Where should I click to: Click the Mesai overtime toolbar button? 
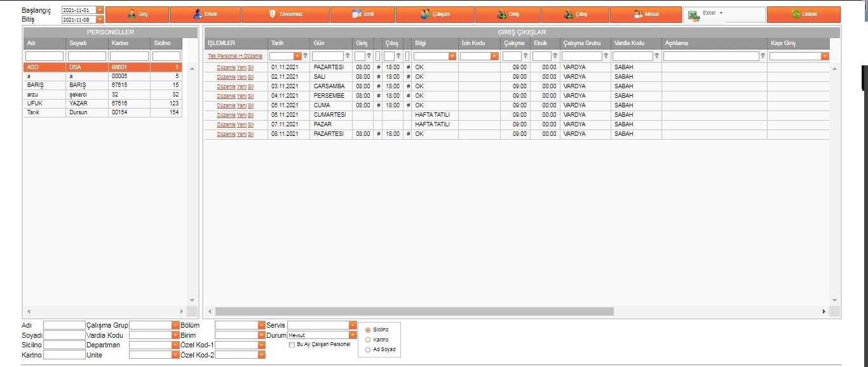click(x=645, y=14)
